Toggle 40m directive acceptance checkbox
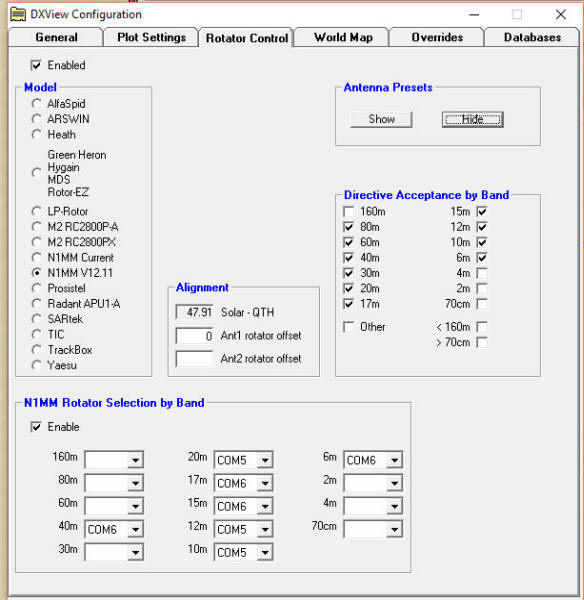The width and height of the screenshot is (584, 600). tap(349, 258)
